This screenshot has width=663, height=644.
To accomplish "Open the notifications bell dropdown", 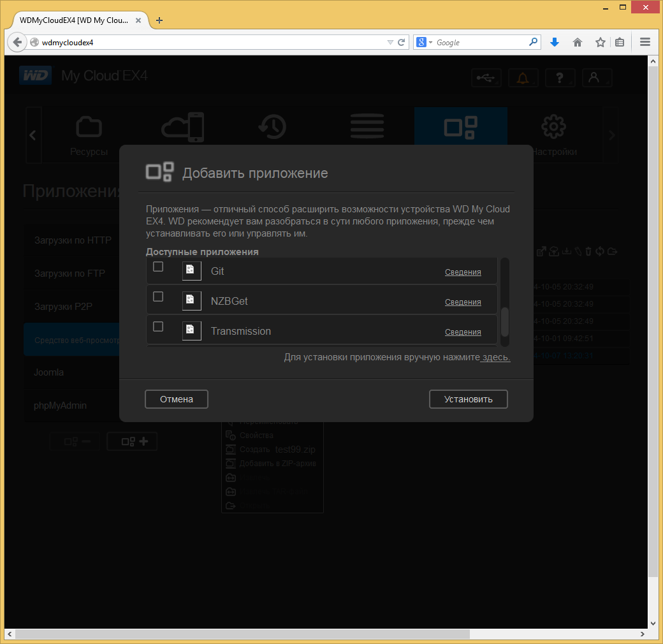I will [523, 78].
